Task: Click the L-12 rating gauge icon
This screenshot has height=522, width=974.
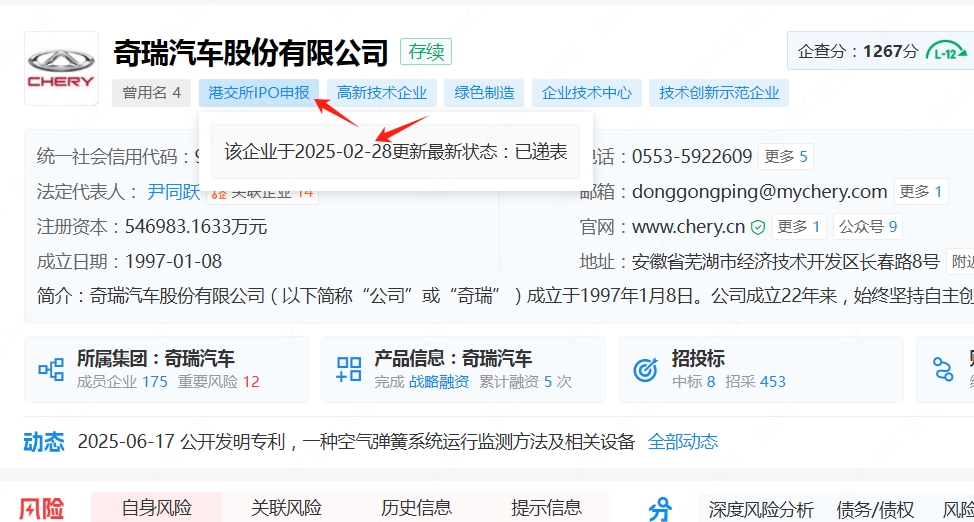Action: [x=947, y=52]
